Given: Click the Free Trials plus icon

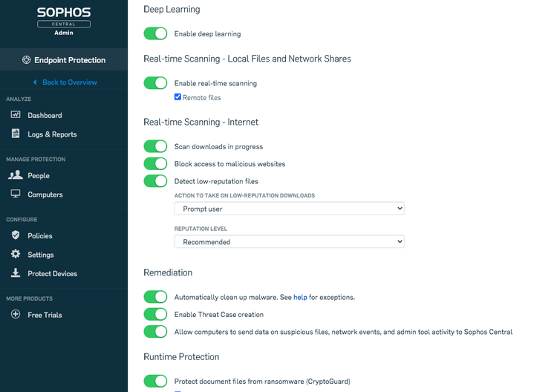Looking at the screenshot, I should (16, 314).
